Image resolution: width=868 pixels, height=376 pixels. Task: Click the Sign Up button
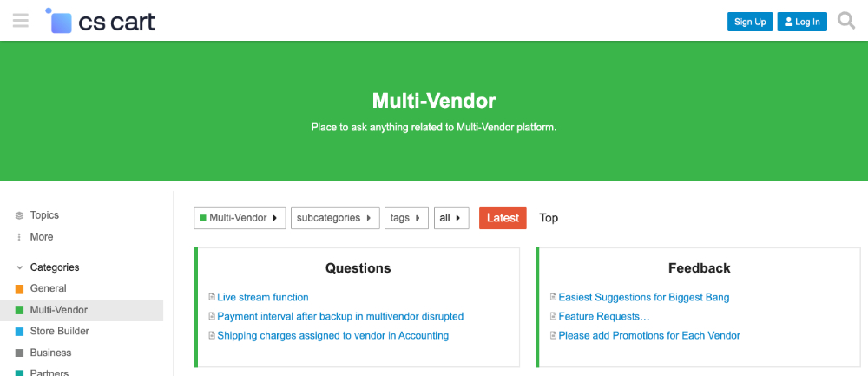[750, 22]
